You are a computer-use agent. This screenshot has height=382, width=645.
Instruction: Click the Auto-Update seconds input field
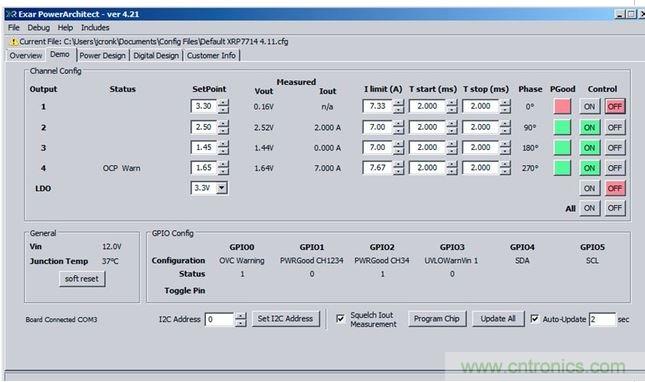(x=602, y=319)
